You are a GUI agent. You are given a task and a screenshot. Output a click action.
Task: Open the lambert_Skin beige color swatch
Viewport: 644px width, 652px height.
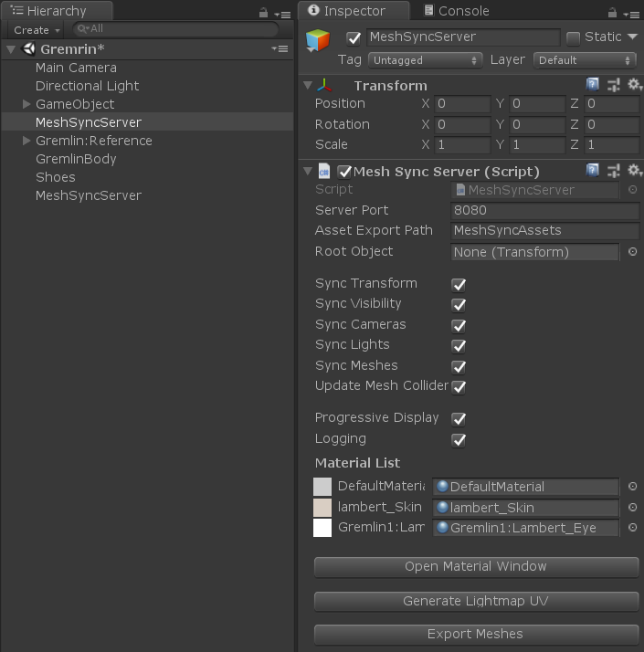[x=322, y=508]
